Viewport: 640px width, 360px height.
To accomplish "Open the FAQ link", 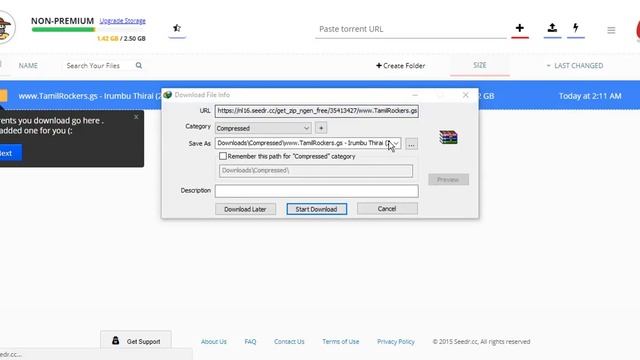I will [x=250, y=341].
